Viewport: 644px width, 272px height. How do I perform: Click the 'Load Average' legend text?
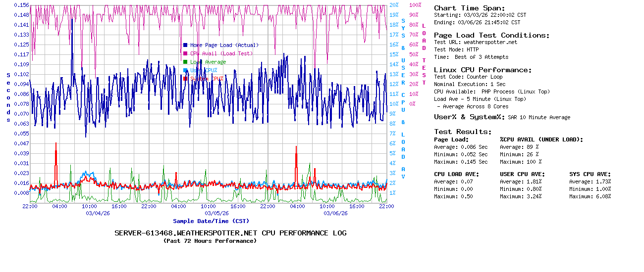pos(208,62)
